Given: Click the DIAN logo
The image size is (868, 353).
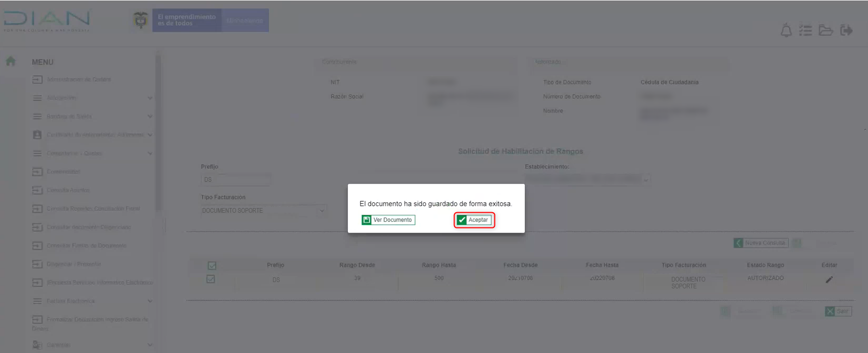Looking at the screenshot, I should 47,20.
